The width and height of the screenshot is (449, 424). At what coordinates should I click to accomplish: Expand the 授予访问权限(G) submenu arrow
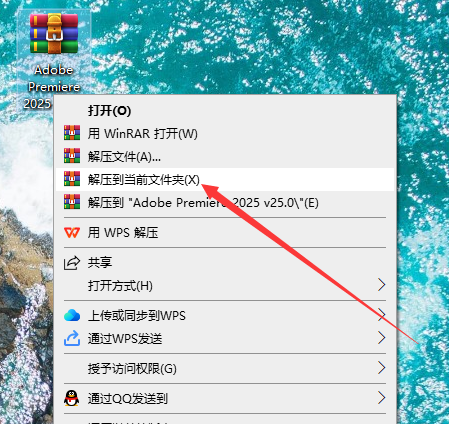pos(382,368)
